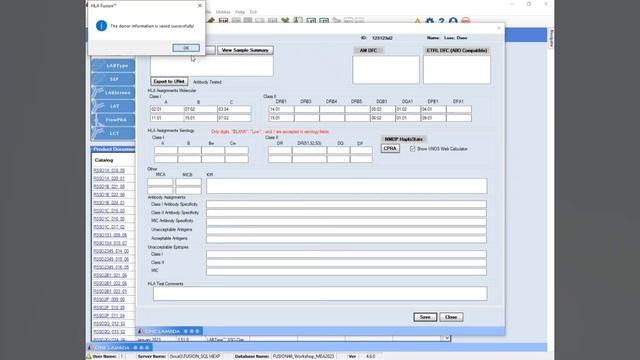Click the Unacceptable Epitopes Class I field
The image size is (640, 360).
coord(347,254)
